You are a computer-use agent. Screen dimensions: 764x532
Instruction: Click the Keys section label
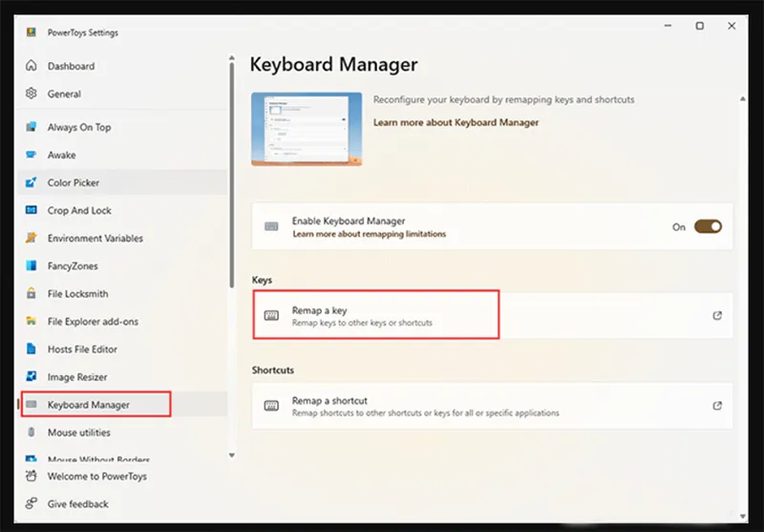point(262,280)
